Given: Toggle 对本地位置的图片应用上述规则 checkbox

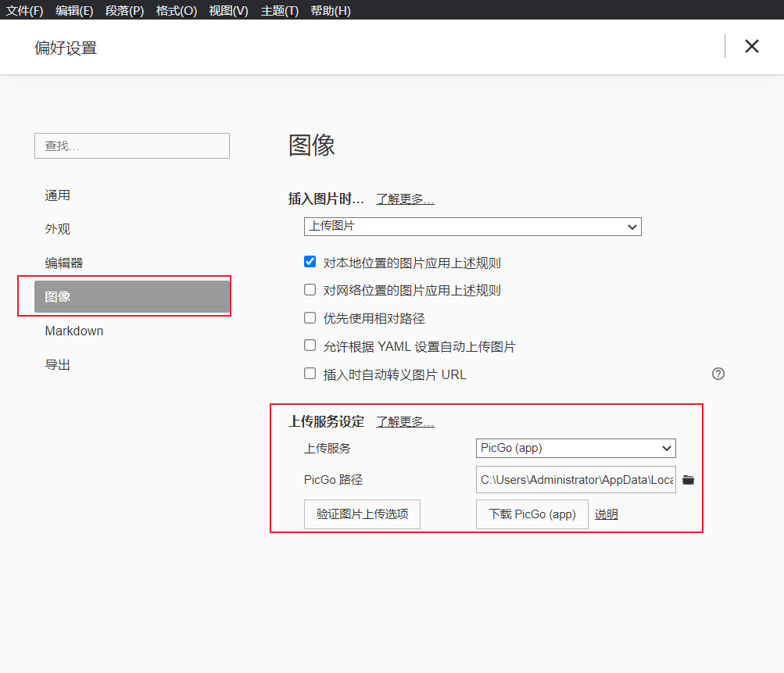Looking at the screenshot, I should click(310, 262).
